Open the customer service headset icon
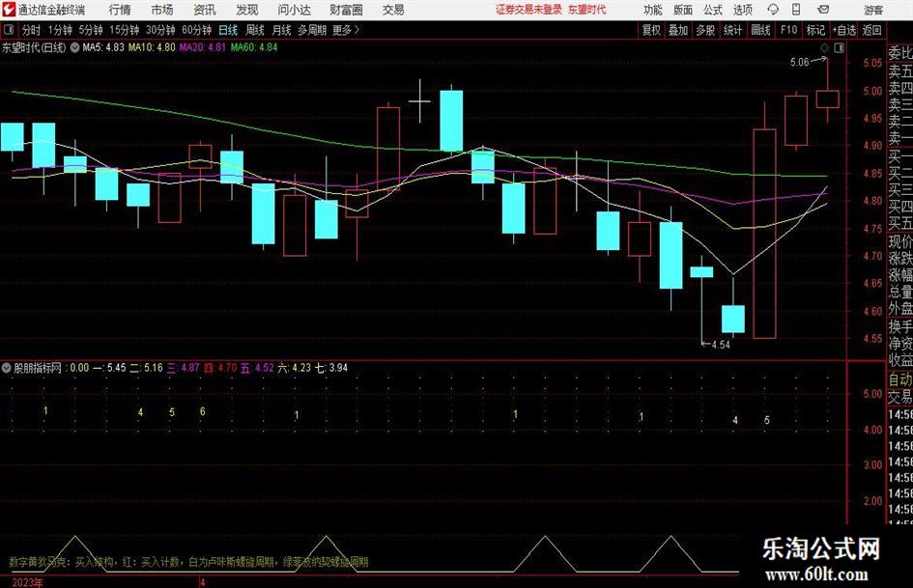Image resolution: width=913 pixels, height=588 pixels. click(773, 10)
